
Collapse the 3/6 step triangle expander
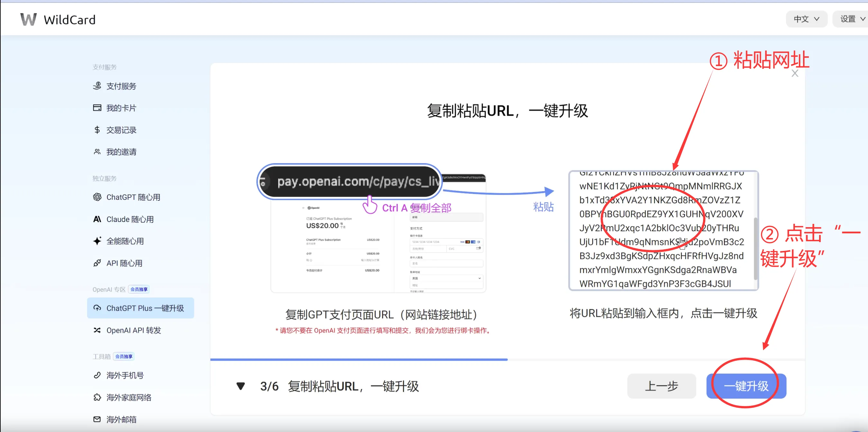240,386
